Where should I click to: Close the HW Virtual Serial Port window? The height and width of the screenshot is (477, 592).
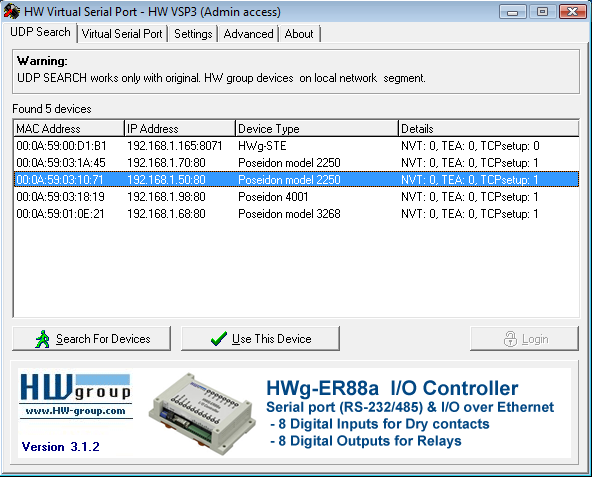(x=572, y=12)
